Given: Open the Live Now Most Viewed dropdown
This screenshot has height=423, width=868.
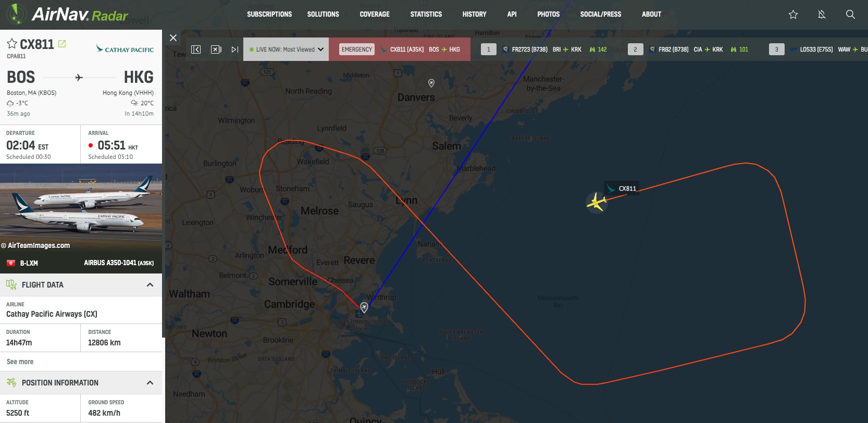Looking at the screenshot, I should click(286, 49).
